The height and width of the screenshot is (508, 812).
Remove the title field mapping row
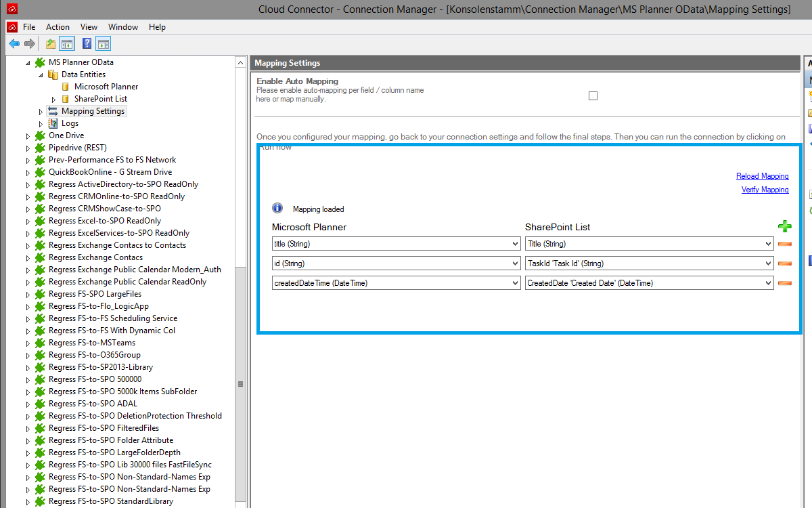[x=784, y=244]
